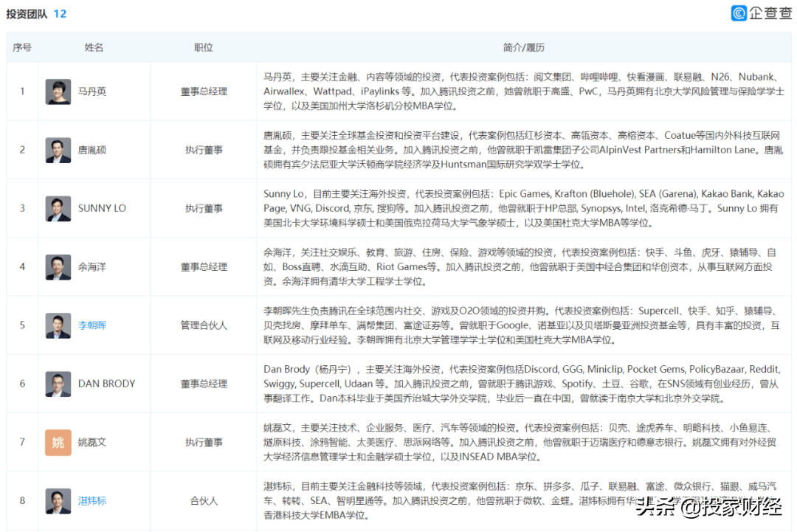Select the 职位 column header
Image resolution: width=797 pixels, height=532 pixels.
[x=203, y=46]
